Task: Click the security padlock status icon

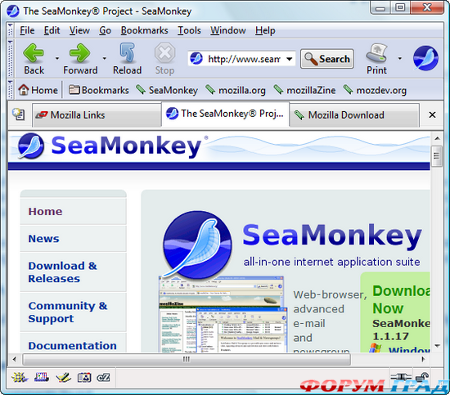Action: click(x=422, y=377)
